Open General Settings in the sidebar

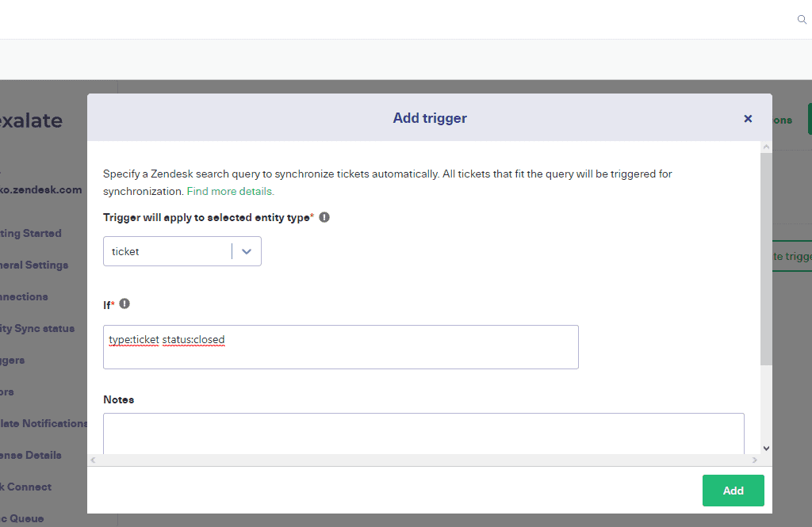click(x=34, y=265)
